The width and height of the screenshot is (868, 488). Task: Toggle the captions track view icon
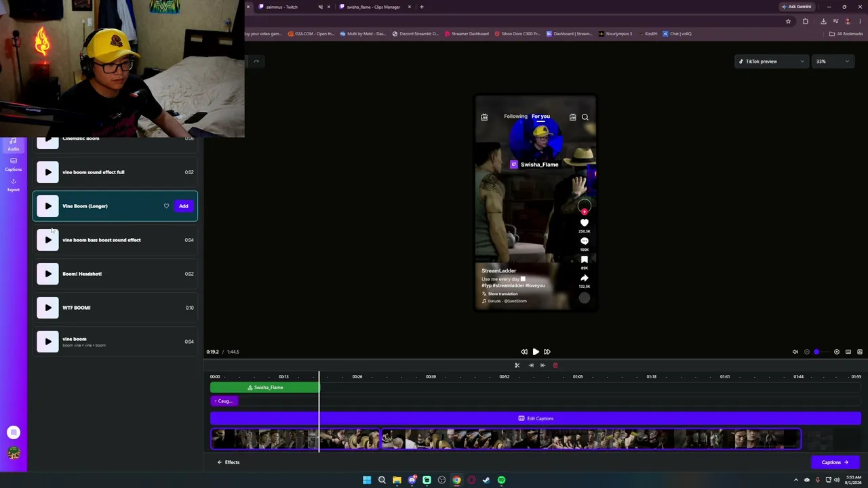click(x=848, y=352)
